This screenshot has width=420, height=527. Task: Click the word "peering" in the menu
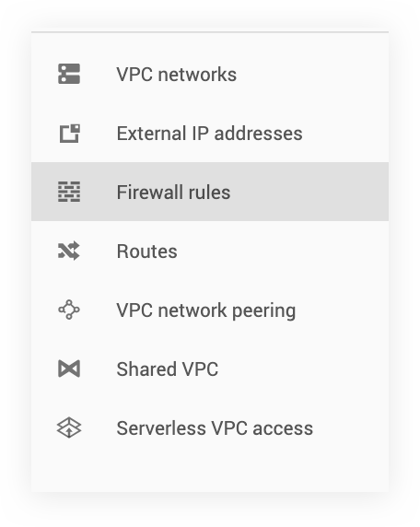(x=263, y=311)
